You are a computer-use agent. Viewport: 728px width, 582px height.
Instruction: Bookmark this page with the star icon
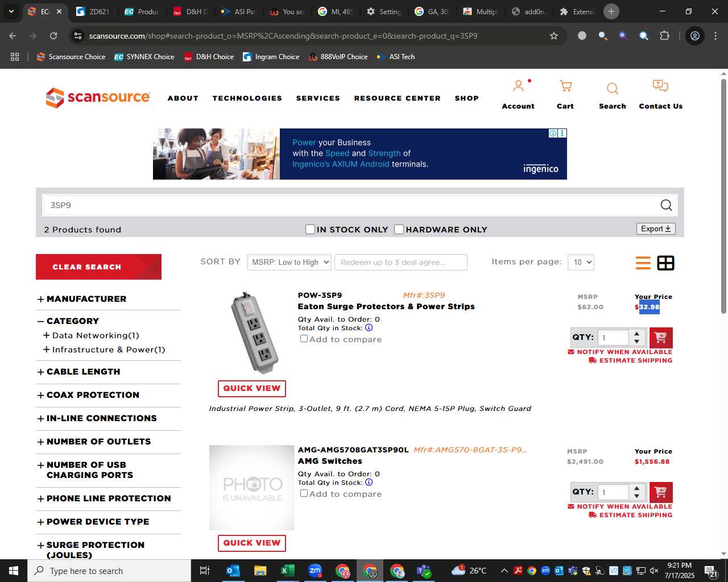click(x=553, y=36)
